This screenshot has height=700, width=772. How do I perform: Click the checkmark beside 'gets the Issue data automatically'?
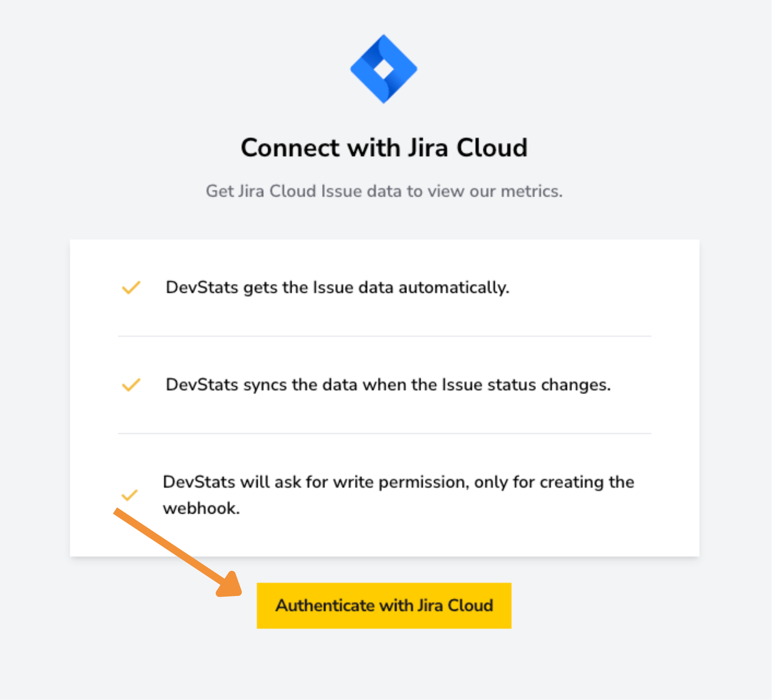coord(131,287)
